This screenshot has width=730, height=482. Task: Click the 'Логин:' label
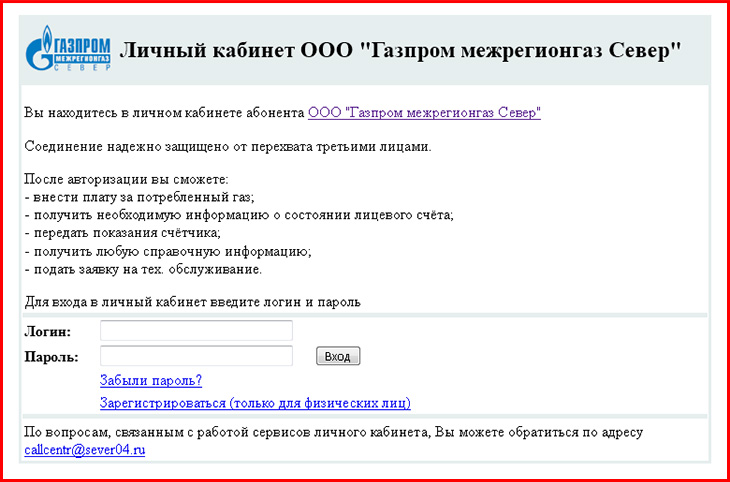47,332
